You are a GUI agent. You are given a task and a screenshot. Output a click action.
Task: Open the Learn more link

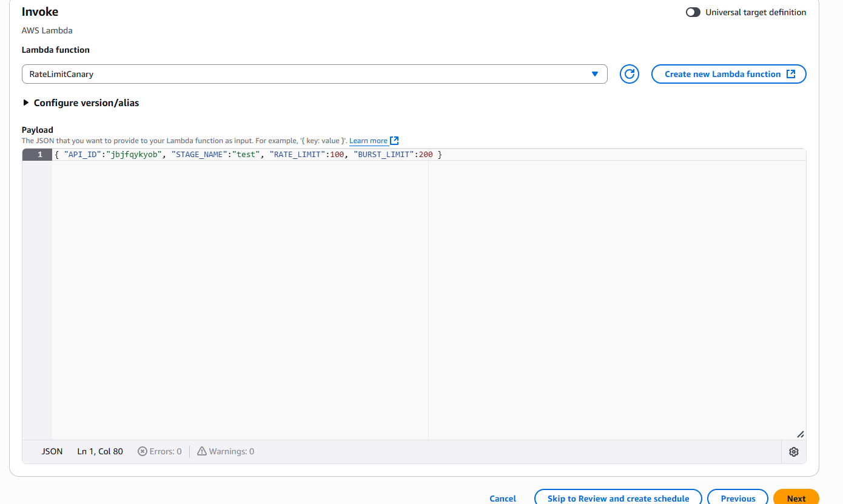tap(368, 141)
